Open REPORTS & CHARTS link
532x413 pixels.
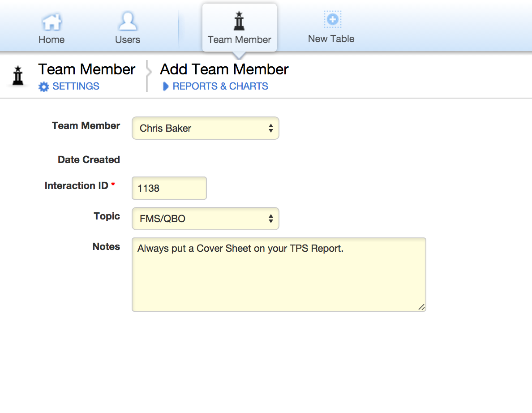(220, 86)
